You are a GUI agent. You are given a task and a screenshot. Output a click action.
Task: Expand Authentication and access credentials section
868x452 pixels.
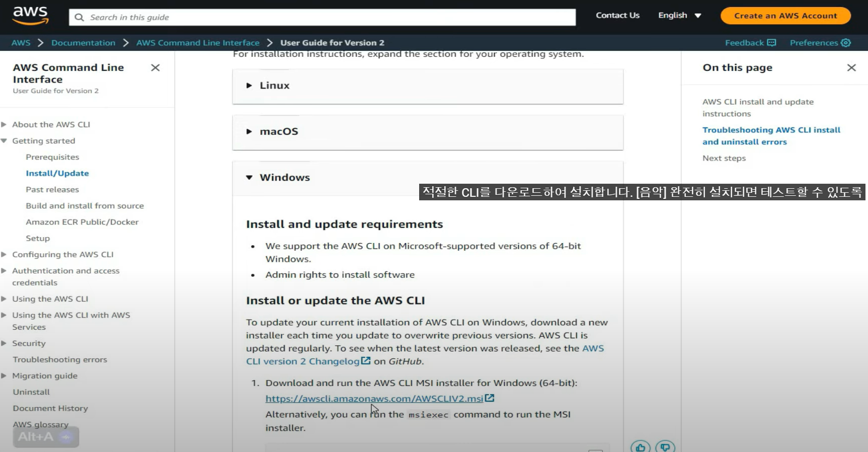click(4, 271)
